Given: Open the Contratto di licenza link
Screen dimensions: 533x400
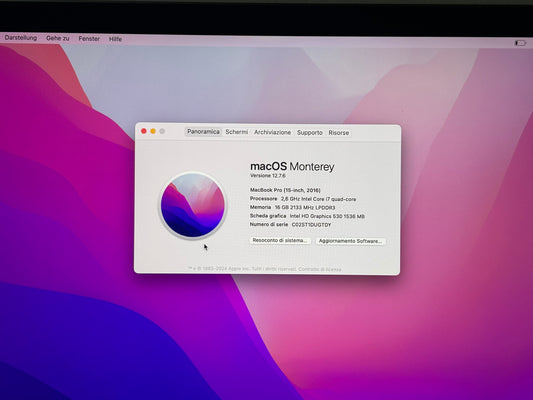Looking at the screenshot, I should click(320, 269).
